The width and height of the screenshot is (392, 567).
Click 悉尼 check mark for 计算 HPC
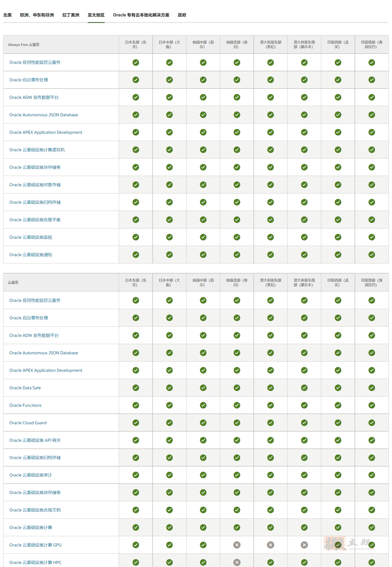[270, 562]
